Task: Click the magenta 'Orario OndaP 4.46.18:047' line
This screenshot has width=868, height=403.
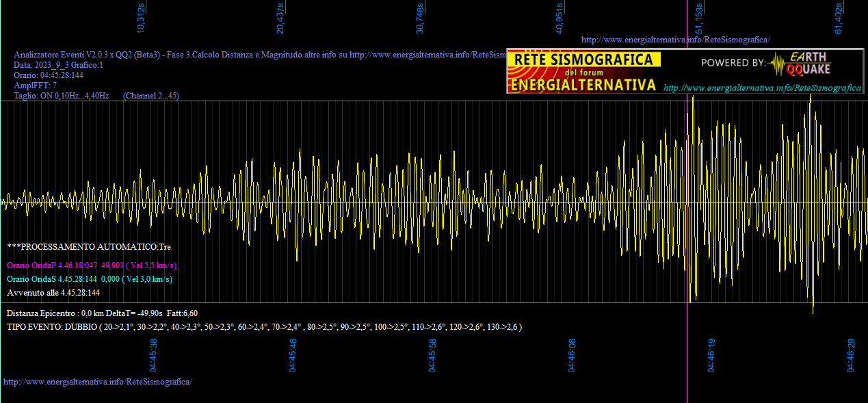Action: click(92, 265)
